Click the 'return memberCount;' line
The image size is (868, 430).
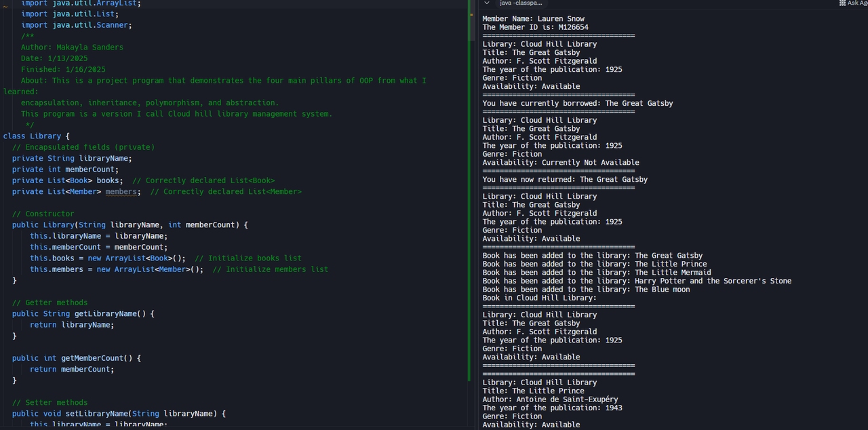(x=72, y=369)
